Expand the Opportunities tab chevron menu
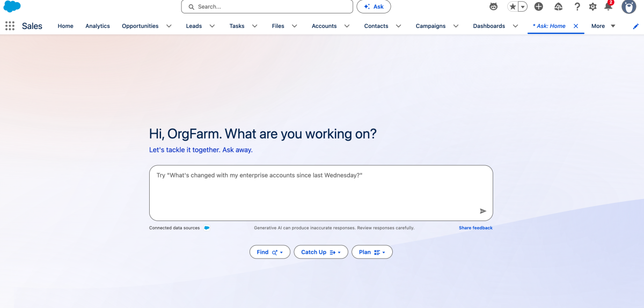 click(x=169, y=26)
